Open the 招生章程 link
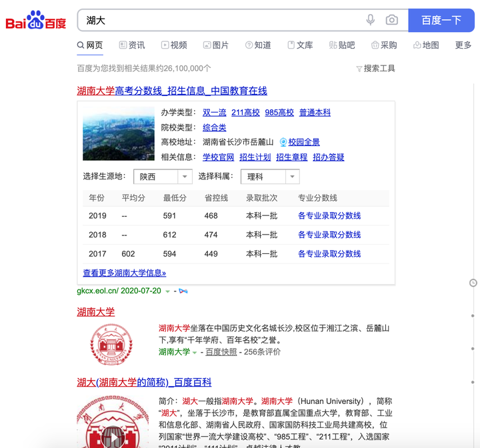Screen dimensions: 480x448 292,157
